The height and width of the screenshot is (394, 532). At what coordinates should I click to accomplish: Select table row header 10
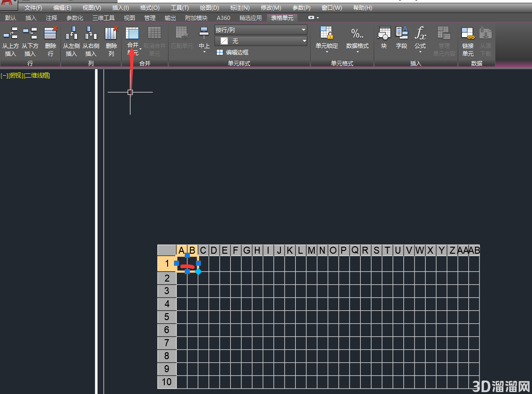click(x=167, y=382)
